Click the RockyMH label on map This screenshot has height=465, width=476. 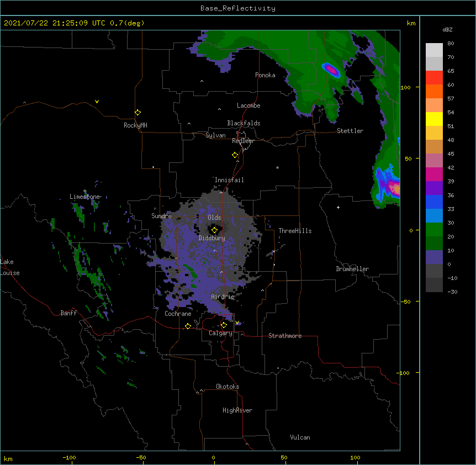click(135, 125)
